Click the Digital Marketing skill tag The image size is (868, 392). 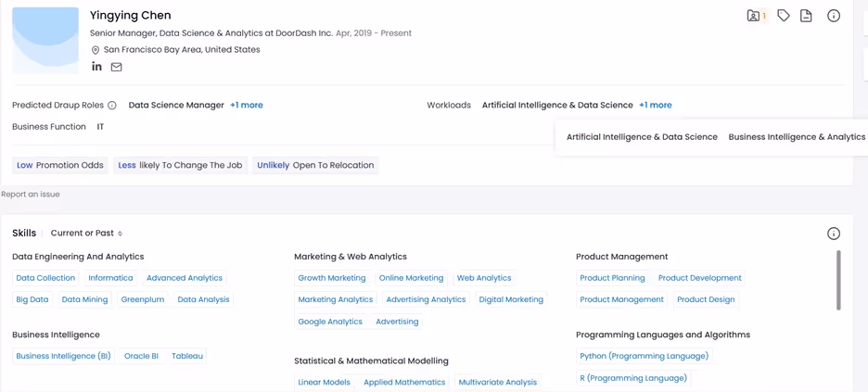point(511,299)
